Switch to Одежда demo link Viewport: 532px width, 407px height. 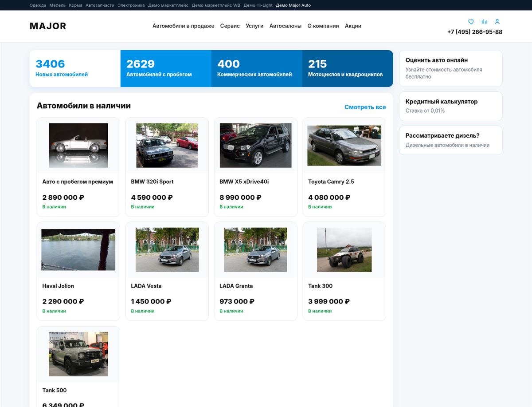38,5
